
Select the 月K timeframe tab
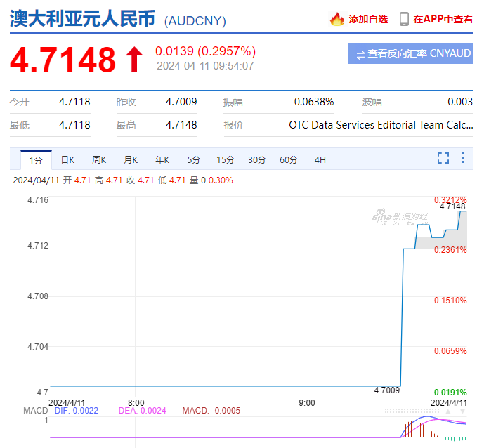pos(131,160)
